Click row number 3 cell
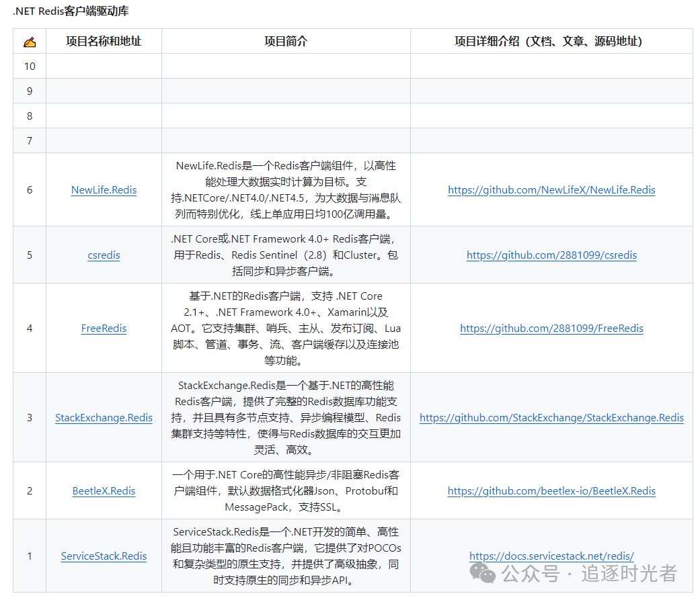The width and height of the screenshot is (700, 602). 30,418
